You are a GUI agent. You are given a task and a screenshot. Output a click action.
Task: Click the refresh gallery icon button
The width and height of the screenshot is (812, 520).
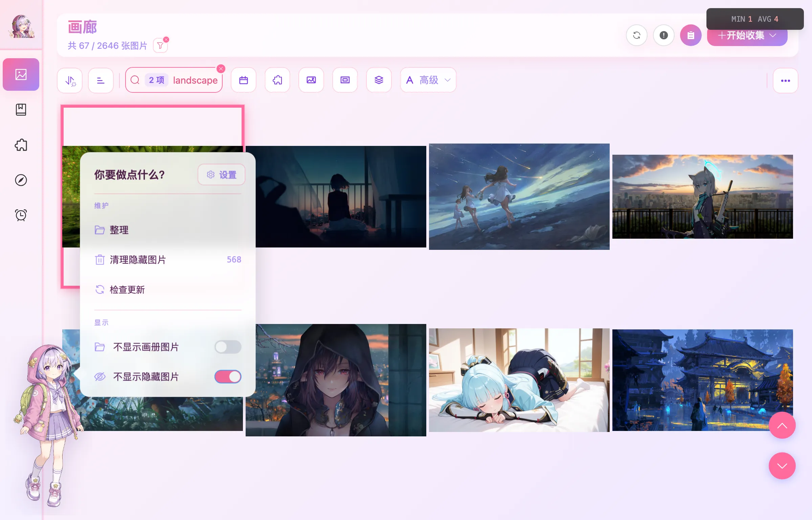[637, 35]
